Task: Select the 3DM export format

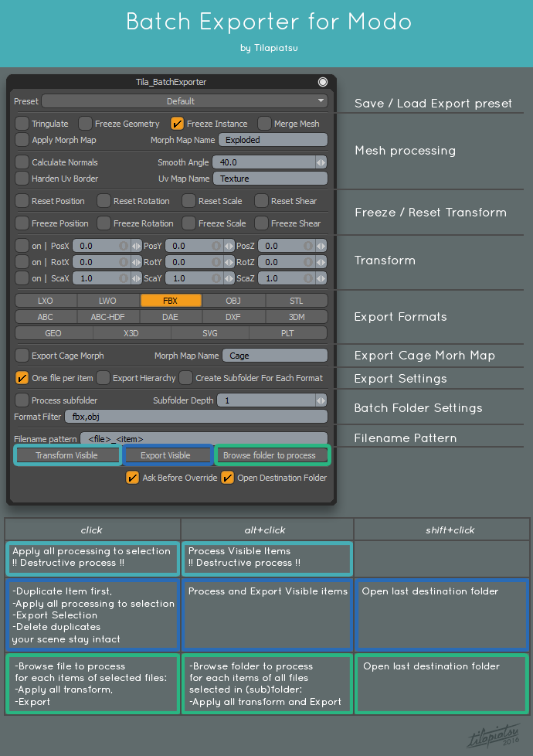Action: (297, 317)
